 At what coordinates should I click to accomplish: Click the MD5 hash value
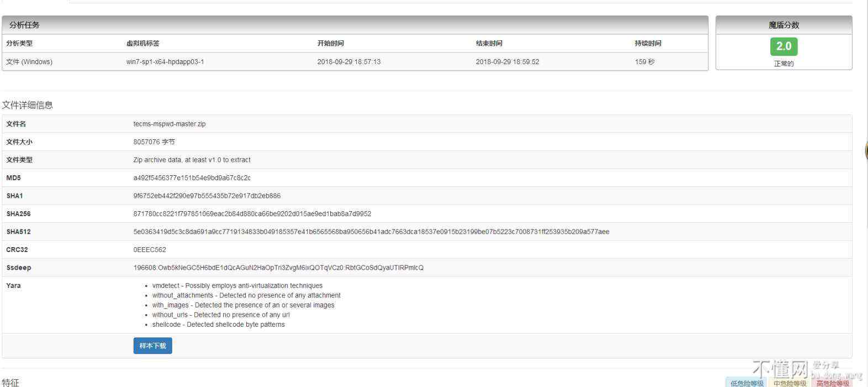[x=192, y=178]
